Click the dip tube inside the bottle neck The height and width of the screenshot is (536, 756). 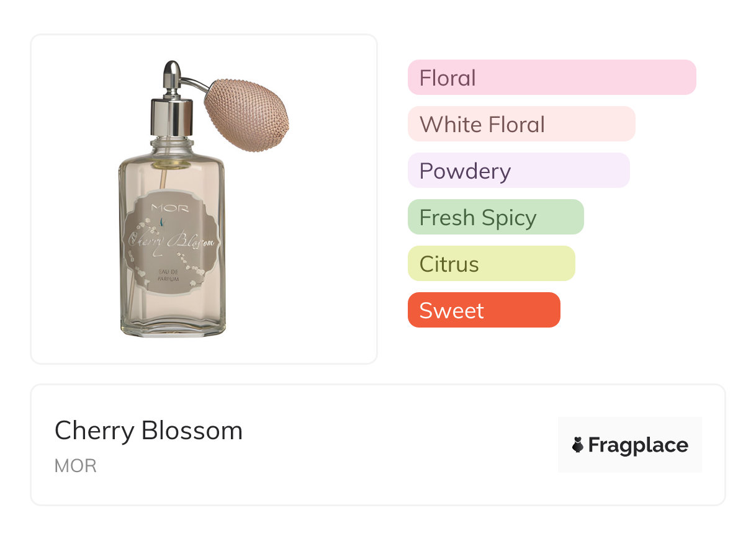(x=164, y=178)
